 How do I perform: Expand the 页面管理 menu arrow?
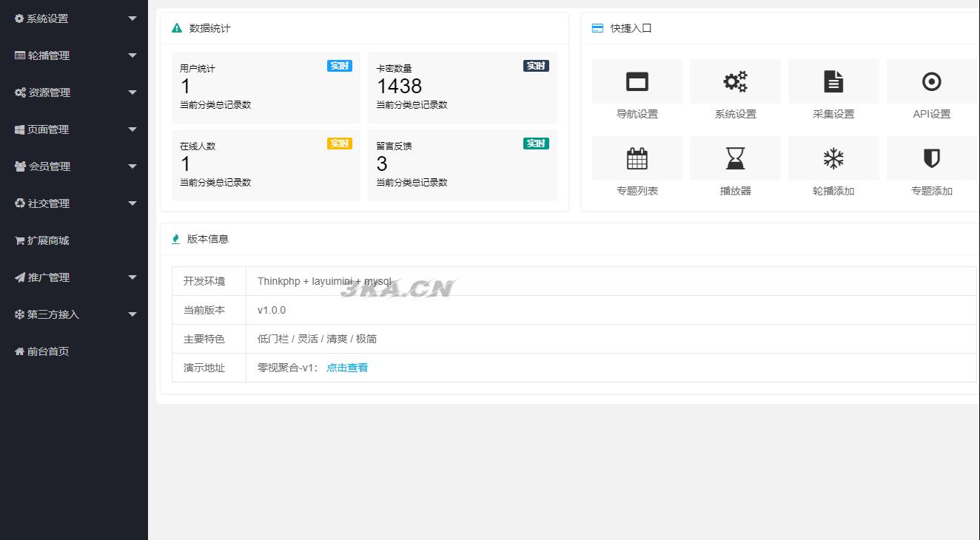click(x=132, y=129)
